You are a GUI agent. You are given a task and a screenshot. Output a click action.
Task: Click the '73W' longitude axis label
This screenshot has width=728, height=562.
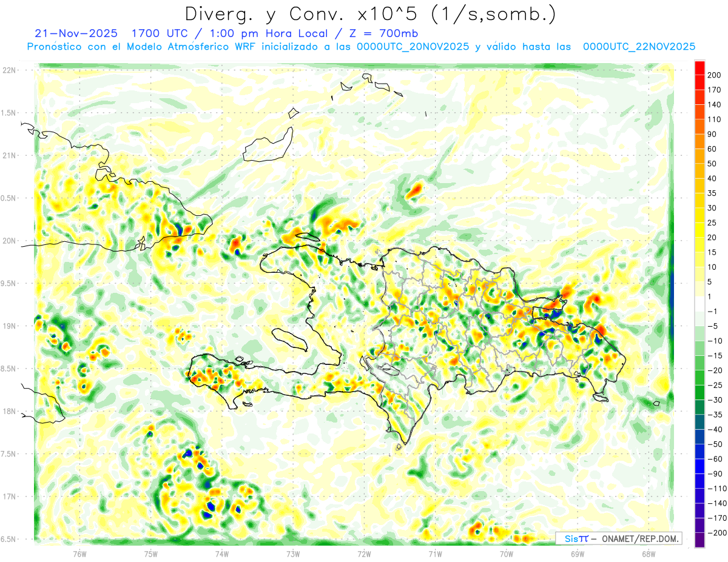[x=293, y=554]
